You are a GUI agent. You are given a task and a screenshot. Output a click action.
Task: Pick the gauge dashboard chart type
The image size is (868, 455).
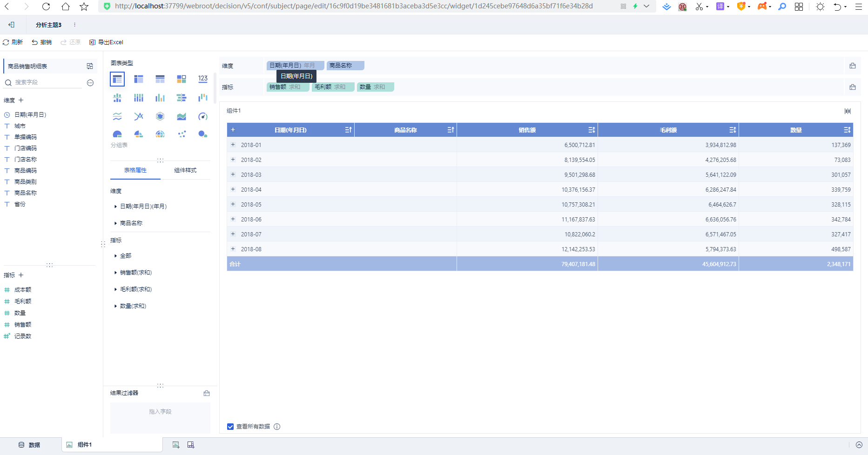click(203, 116)
